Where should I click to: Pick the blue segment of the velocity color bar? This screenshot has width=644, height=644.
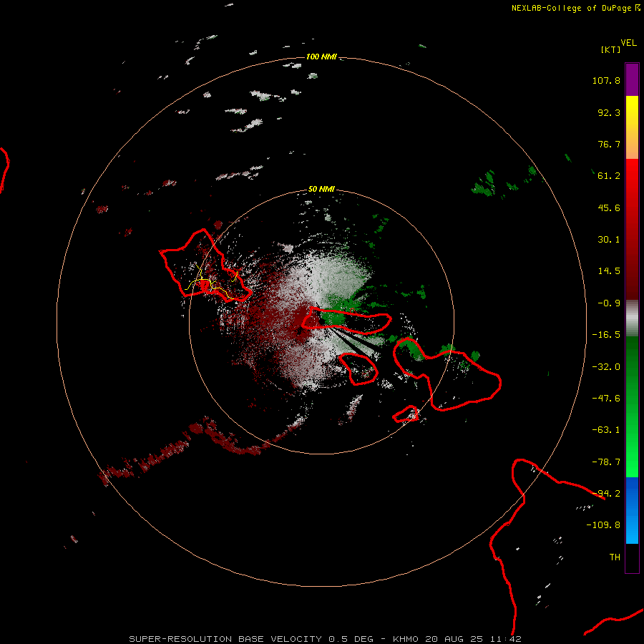click(x=632, y=510)
